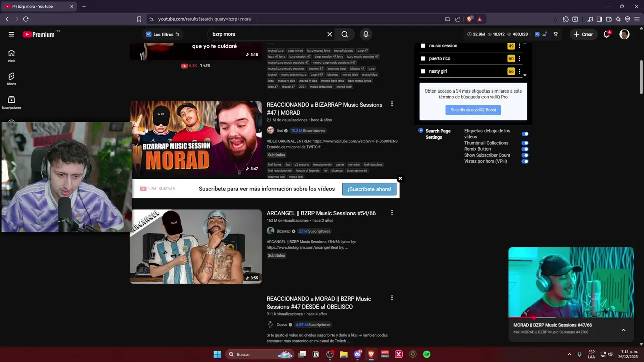Screen dimensions: 644x362
Task: Share this page from the address bar
Action: tap(458, 19)
